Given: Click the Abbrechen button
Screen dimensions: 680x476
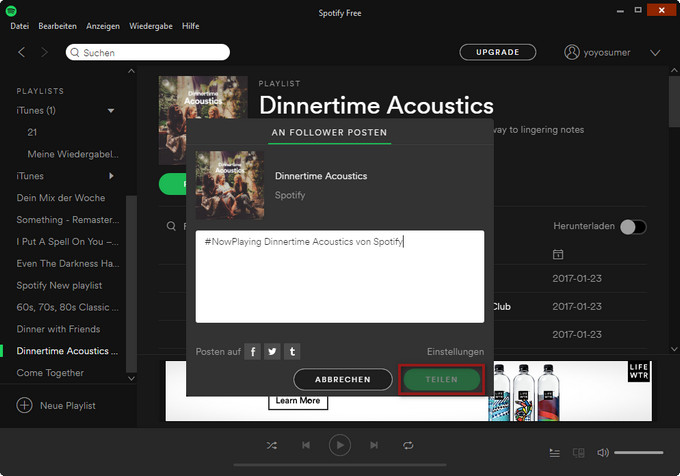Looking at the screenshot, I should (x=343, y=379).
